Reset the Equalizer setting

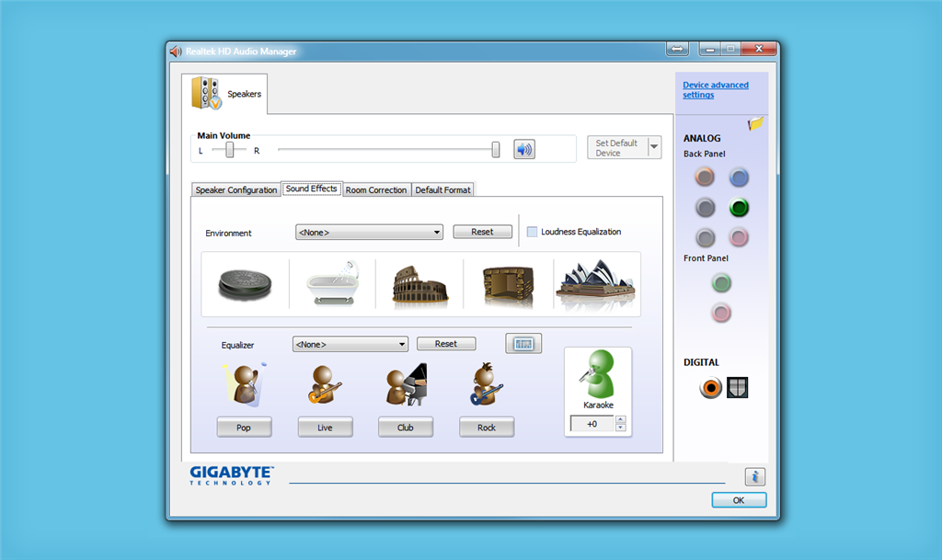(446, 343)
